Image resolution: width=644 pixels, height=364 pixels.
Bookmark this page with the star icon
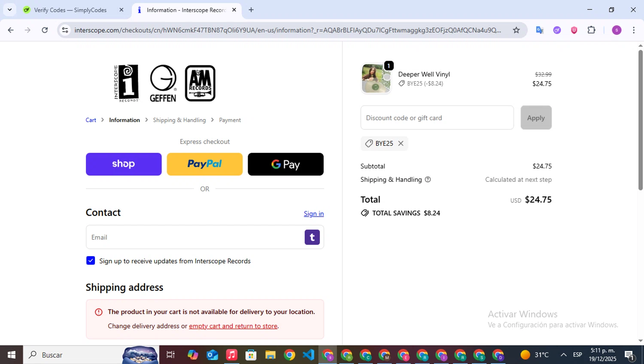point(516,30)
